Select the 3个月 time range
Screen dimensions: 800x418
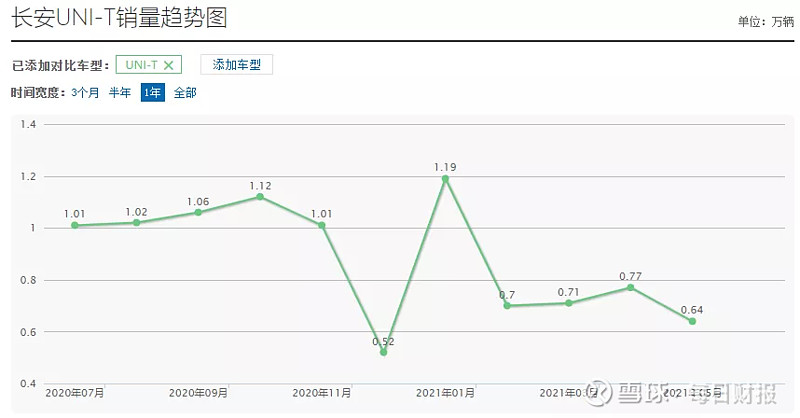85,92
